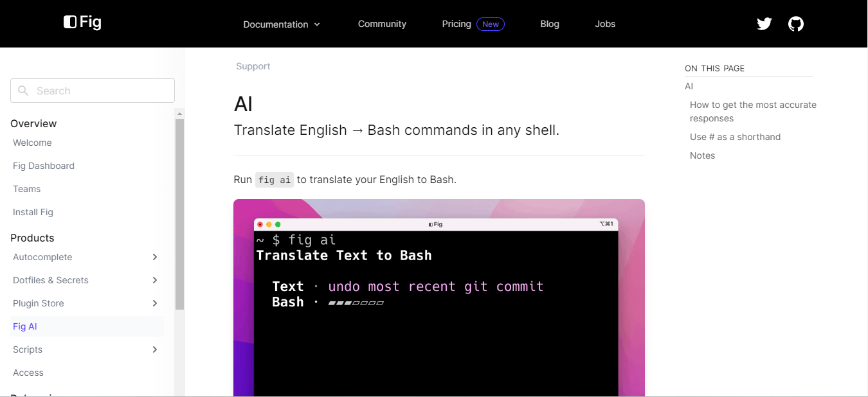Click the New badge beside Pricing
This screenshot has height=397, width=868.
pos(491,24)
